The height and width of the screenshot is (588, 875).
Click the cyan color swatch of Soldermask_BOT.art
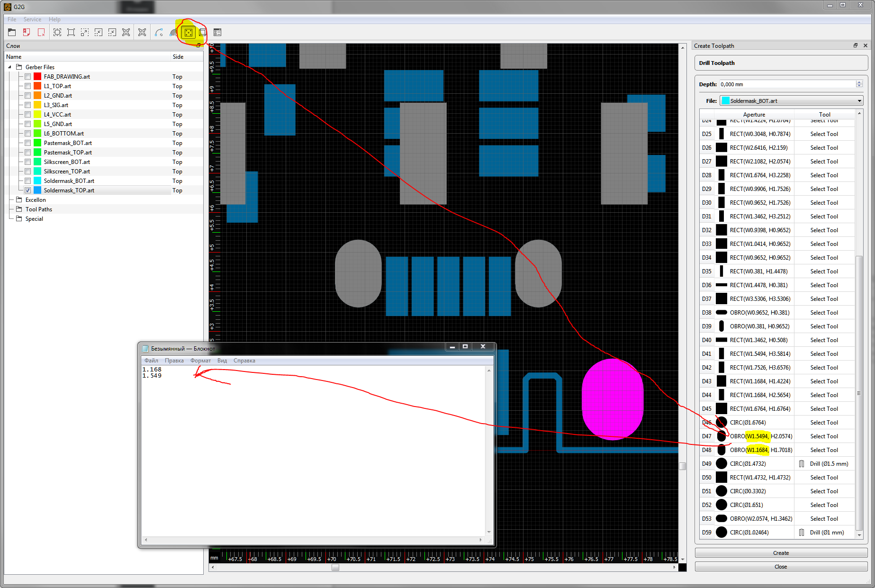click(37, 181)
